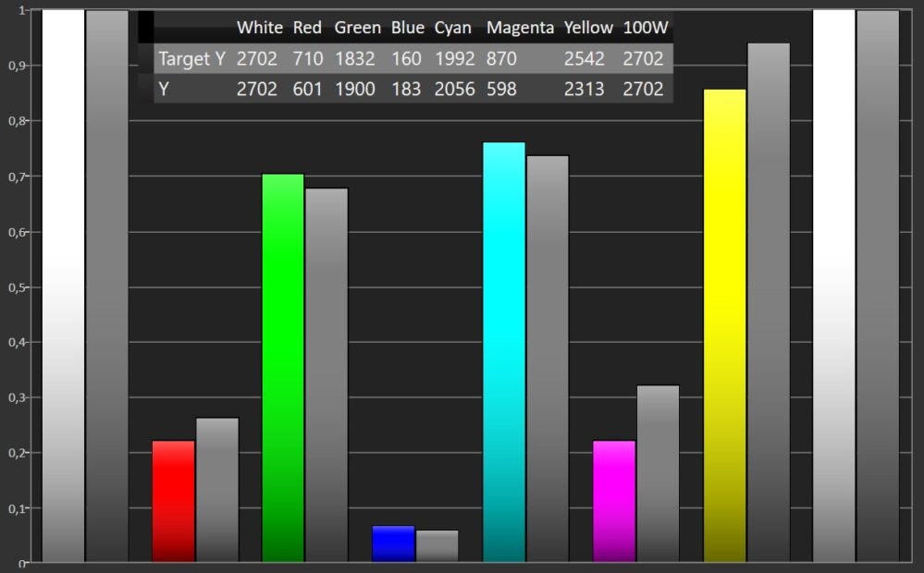Image resolution: width=924 pixels, height=573 pixels.
Task: Click measured Y value 601 for Red
Action: [308, 89]
